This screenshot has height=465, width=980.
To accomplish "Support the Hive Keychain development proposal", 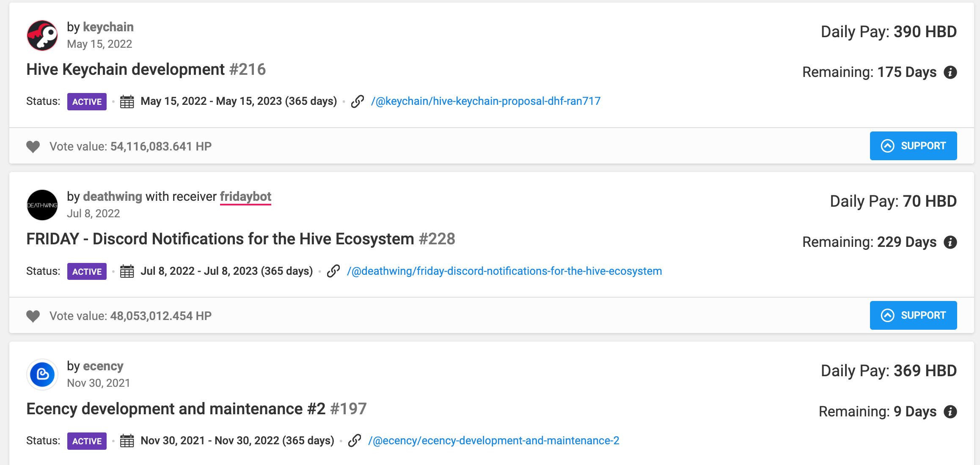I will click(x=913, y=146).
